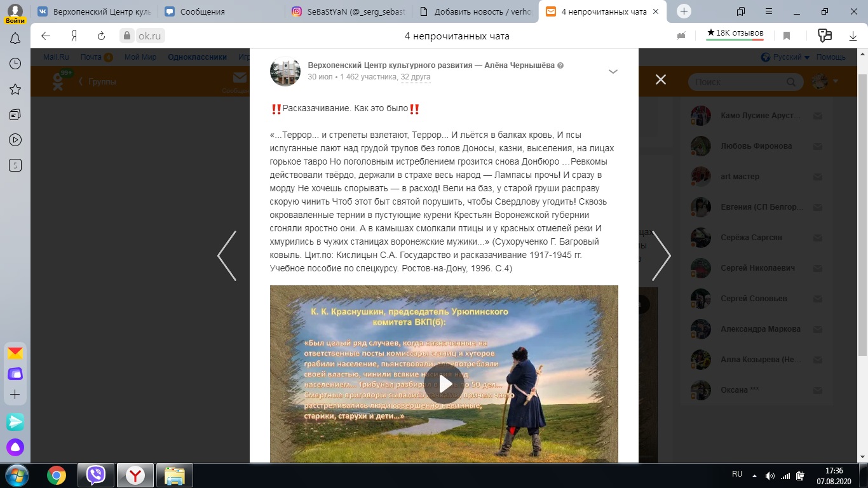This screenshot has height=488, width=868.
Task: Open Viber from the taskbar
Action: click(96, 475)
